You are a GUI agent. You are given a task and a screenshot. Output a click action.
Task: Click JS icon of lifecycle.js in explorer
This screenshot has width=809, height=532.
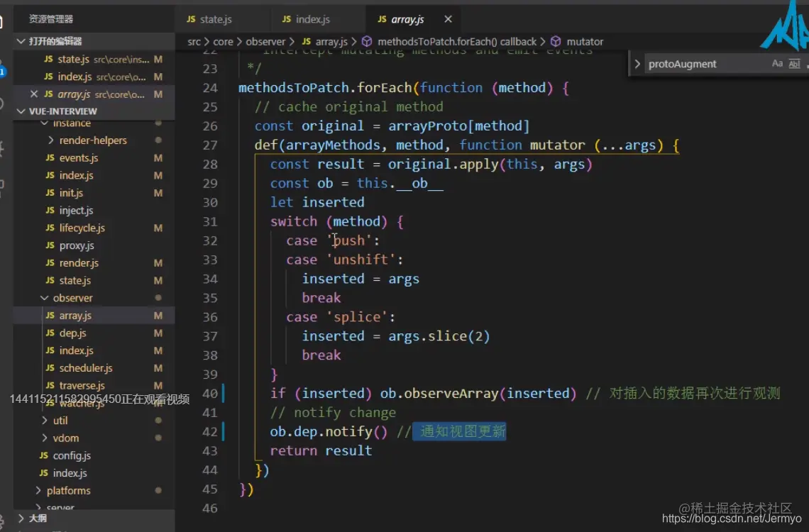(x=50, y=228)
